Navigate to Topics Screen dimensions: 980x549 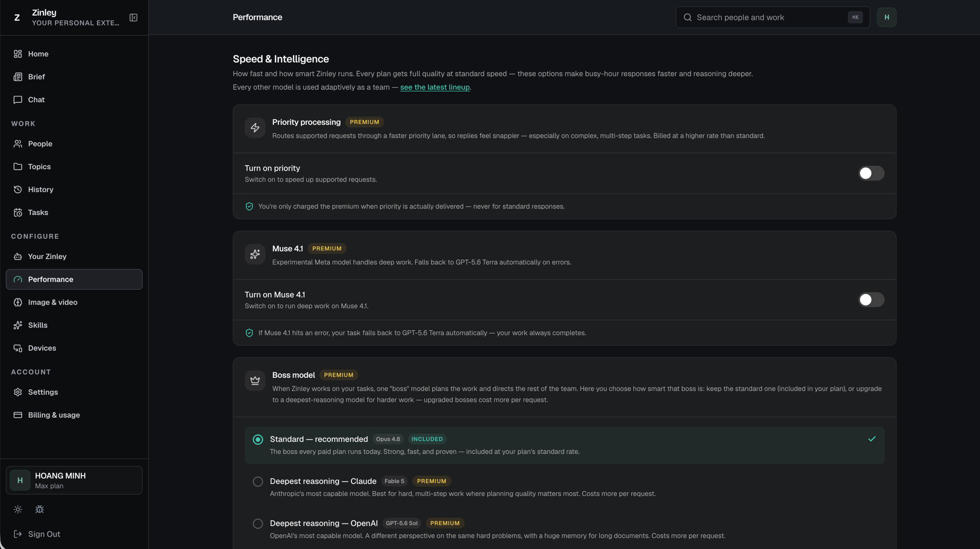pos(74,167)
